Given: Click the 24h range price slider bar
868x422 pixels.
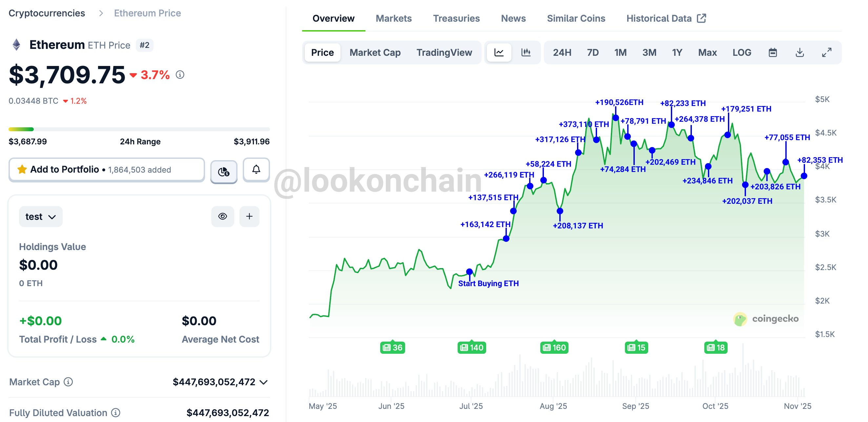Looking at the screenshot, I should [x=139, y=129].
